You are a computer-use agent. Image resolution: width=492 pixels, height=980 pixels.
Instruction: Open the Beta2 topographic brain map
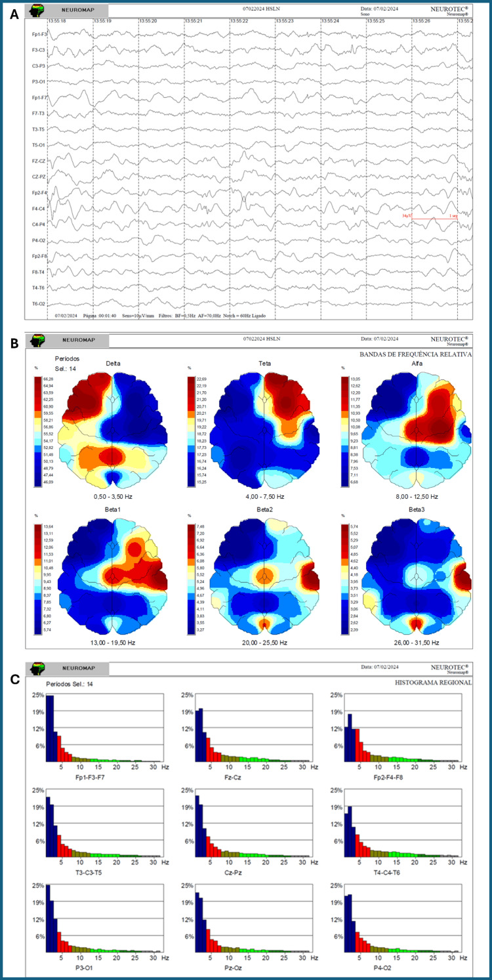(264, 576)
